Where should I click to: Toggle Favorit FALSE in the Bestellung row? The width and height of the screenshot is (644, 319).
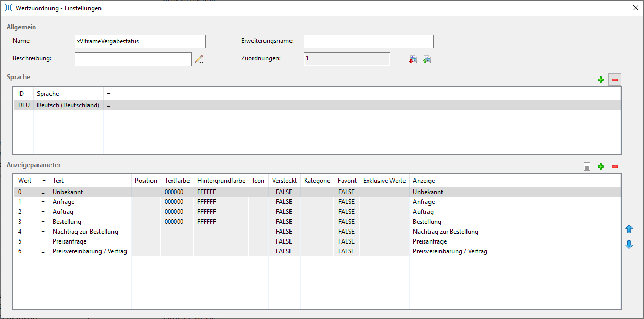pyautogui.click(x=347, y=222)
